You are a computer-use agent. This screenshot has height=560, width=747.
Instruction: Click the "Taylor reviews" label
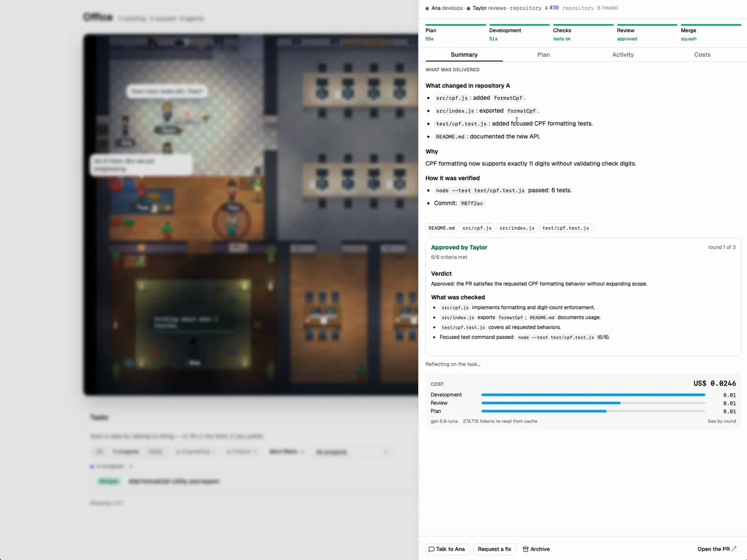tap(489, 8)
